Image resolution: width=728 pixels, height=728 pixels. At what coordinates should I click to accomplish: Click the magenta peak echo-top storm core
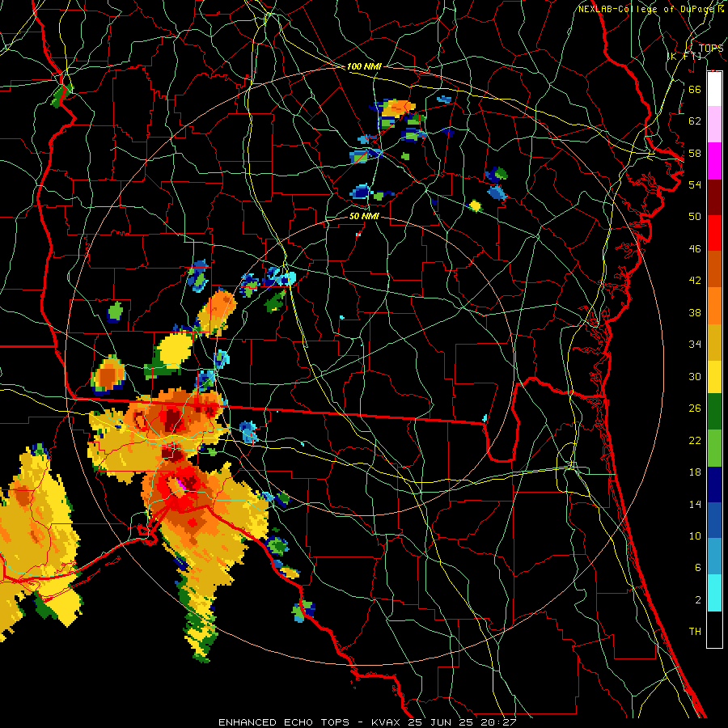pos(181,485)
